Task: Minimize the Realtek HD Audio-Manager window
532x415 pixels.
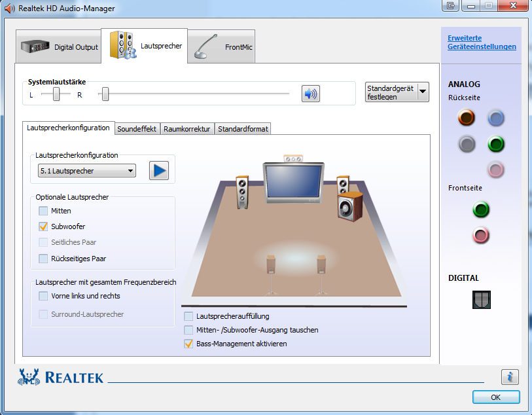Action: [x=470, y=5]
